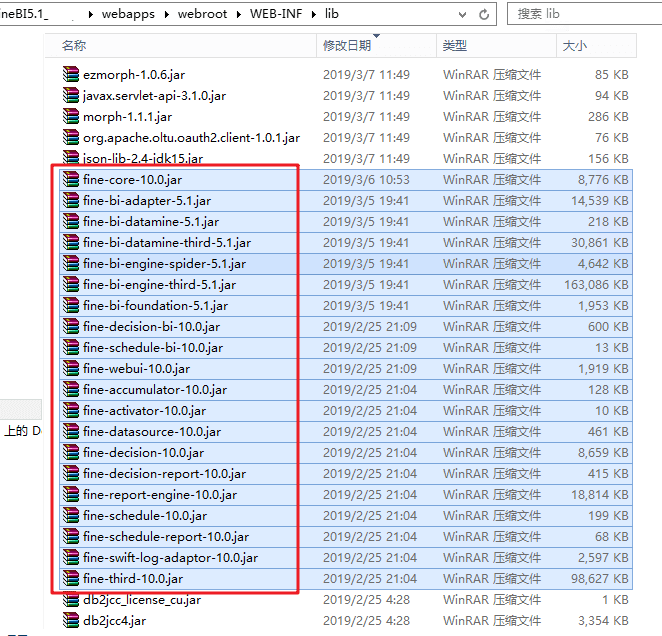Click the fine-accumulator-10.0.jar icon
This screenshot has height=636, width=662.
[x=71, y=389]
